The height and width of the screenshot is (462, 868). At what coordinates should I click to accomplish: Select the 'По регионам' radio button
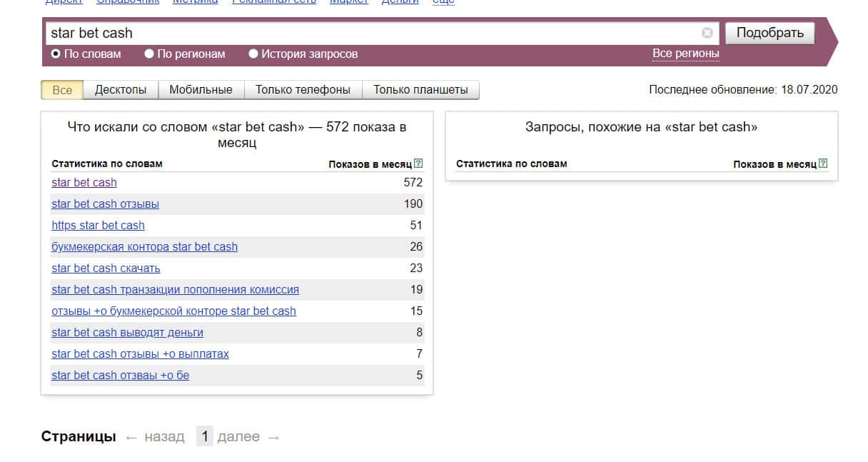[x=149, y=54]
